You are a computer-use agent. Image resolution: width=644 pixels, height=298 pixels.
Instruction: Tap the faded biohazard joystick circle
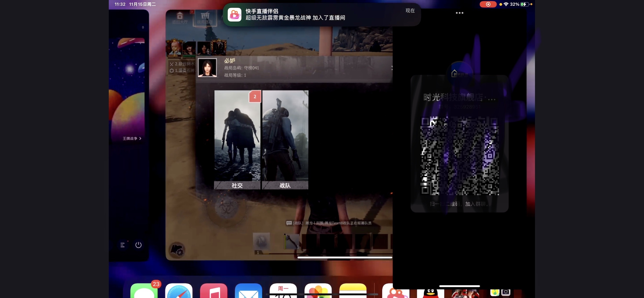tap(226, 208)
